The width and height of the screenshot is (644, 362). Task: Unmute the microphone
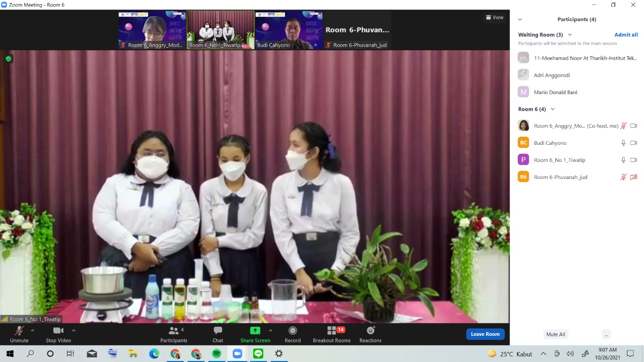pyautogui.click(x=19, y=334)
